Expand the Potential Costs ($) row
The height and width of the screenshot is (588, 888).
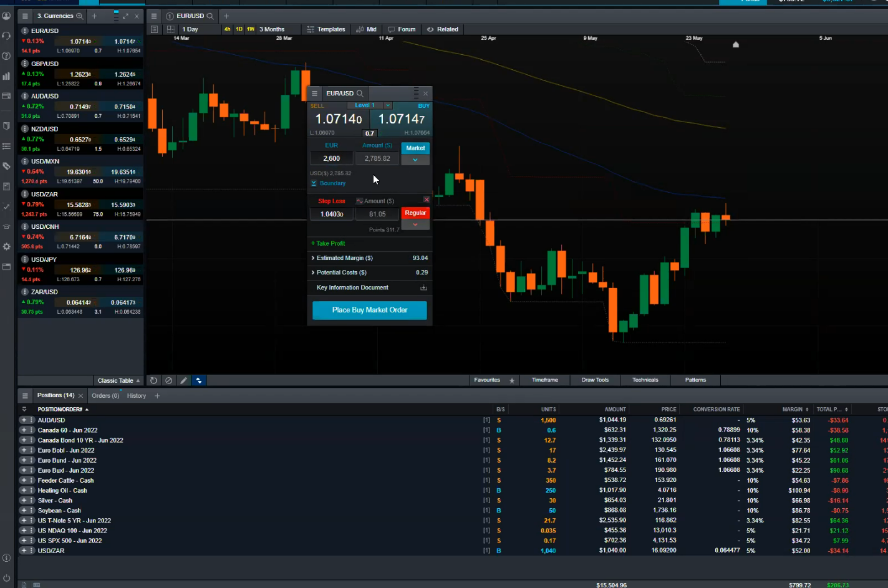pyautogui.click(x=369, y=272)
